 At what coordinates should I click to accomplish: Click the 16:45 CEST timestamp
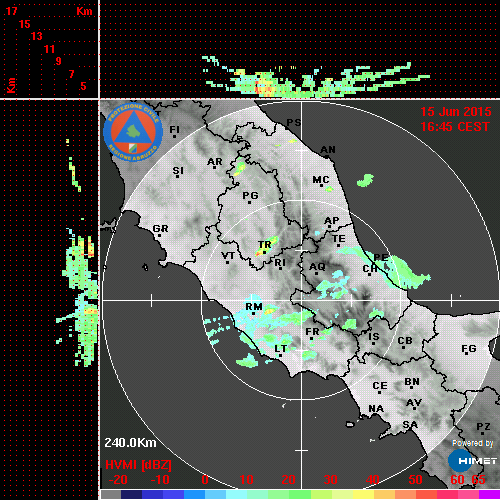point(455,127)
